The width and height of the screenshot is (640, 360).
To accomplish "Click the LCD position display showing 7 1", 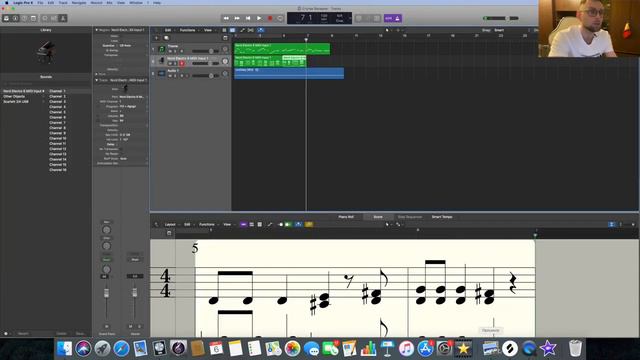I will point(306,18).
